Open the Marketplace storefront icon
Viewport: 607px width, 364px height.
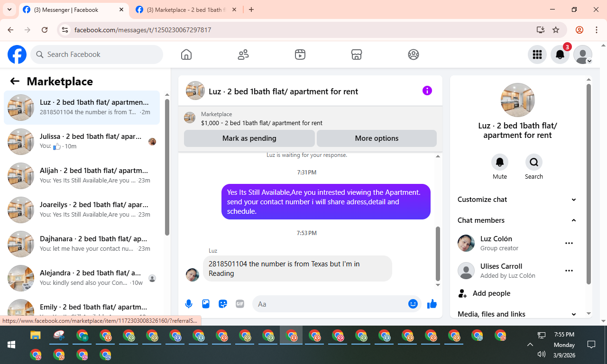point(357,55)
